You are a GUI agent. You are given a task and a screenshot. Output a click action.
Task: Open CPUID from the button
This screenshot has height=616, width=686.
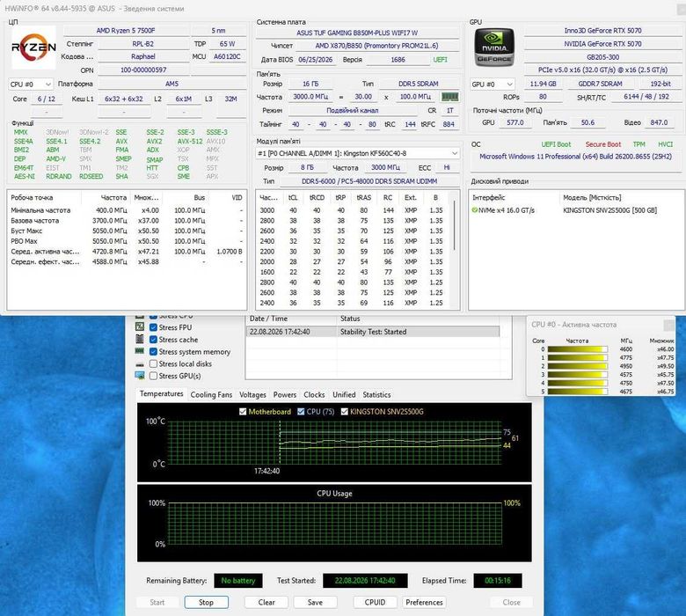(x=375, y=602)
